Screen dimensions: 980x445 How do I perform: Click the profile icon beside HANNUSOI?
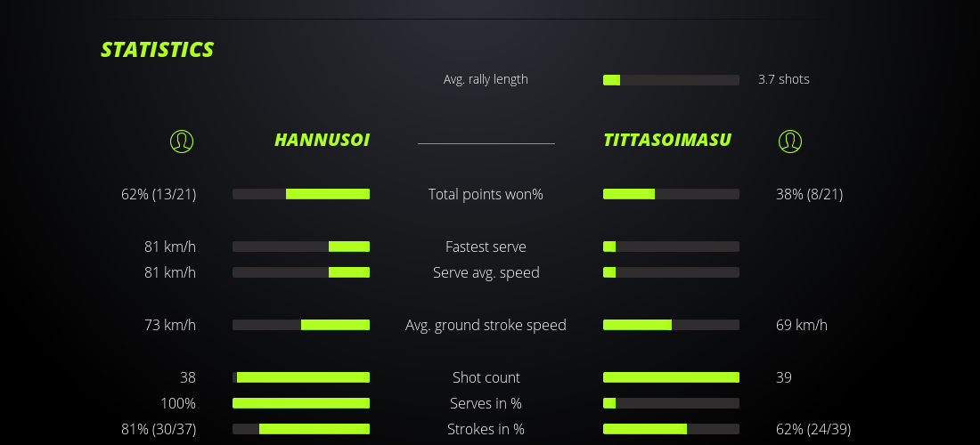point(181,141)
